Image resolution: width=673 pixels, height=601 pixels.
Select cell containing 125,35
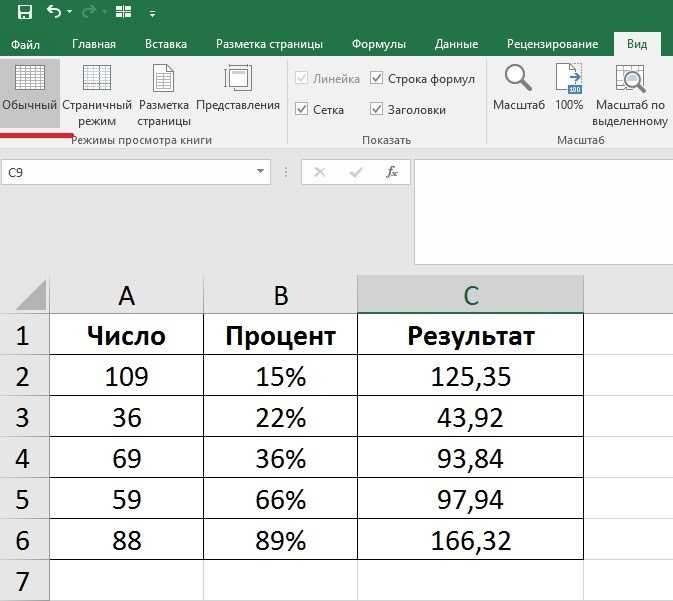point(470,376)
